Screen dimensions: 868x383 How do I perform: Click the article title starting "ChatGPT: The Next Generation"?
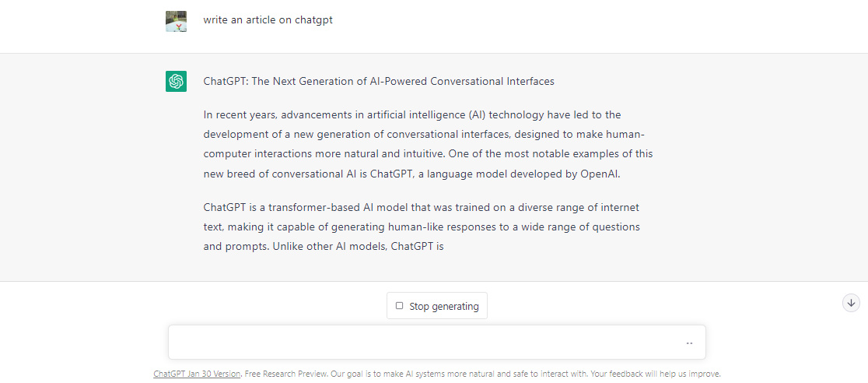pos(379,81)
